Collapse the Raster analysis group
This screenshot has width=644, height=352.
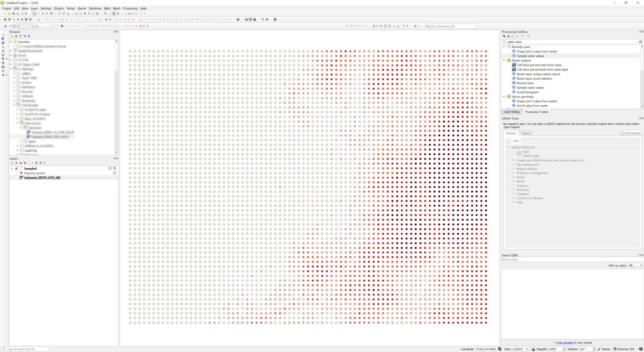pos(504,60)
